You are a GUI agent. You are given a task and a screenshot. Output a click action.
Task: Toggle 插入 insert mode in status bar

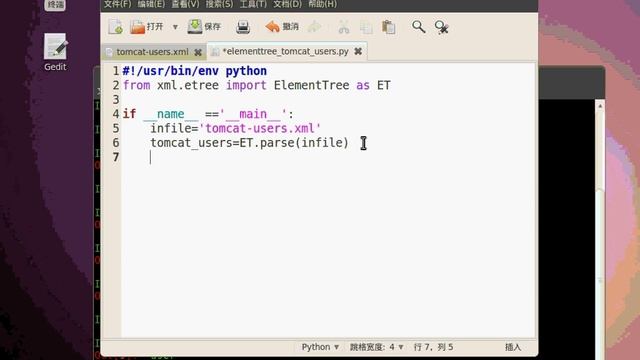(x=513, y=347)
